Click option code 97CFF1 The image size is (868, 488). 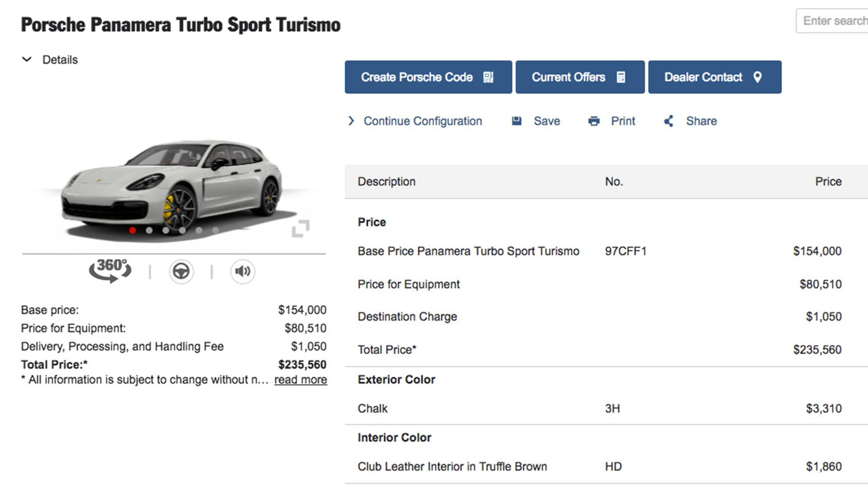coord(626,251)
